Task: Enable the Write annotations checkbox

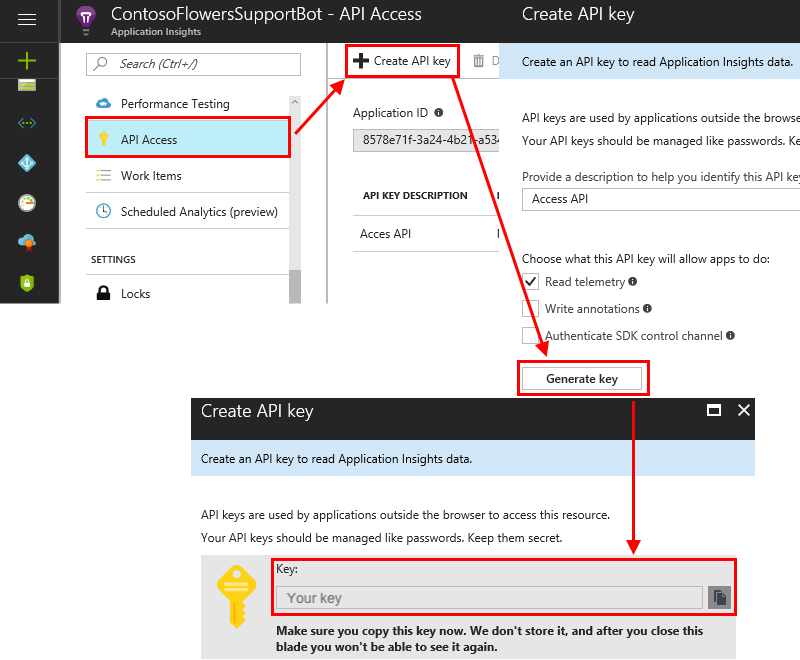Action: 531,308
